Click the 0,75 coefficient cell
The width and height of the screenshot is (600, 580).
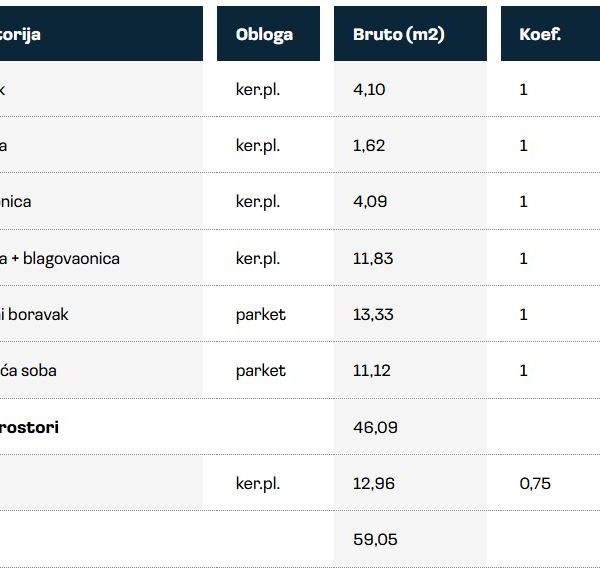536,483
